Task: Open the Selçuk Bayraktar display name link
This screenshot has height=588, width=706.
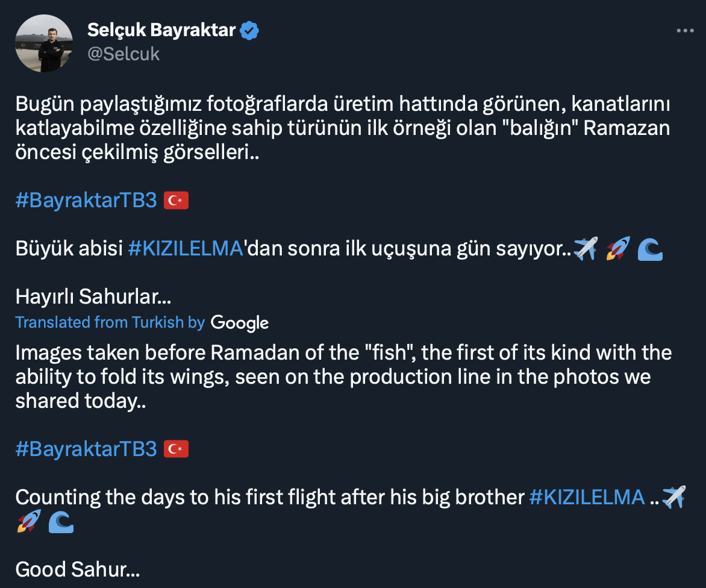Action: [x=161, y=30]
